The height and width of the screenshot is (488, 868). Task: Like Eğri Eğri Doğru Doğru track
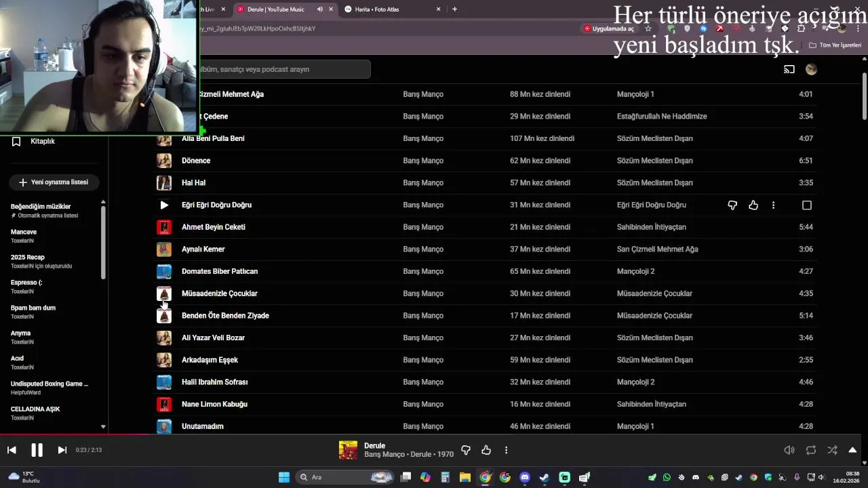pyautogui.click(x=753, y=205)
